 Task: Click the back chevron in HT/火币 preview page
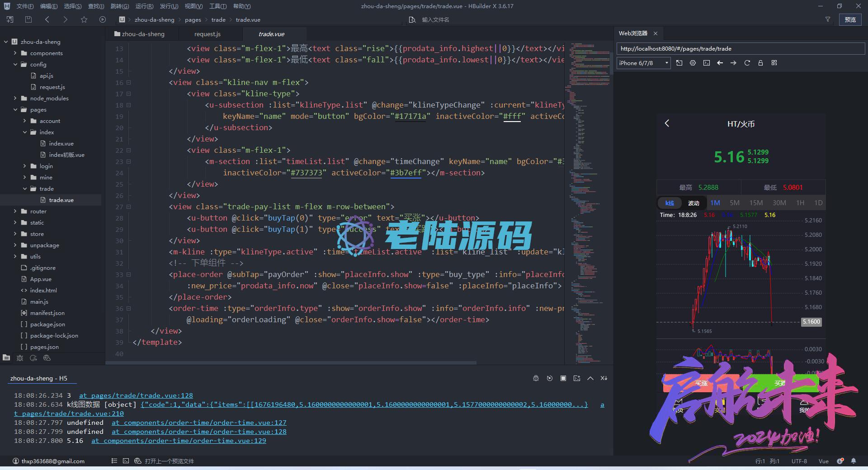click(x=667, y=123)
